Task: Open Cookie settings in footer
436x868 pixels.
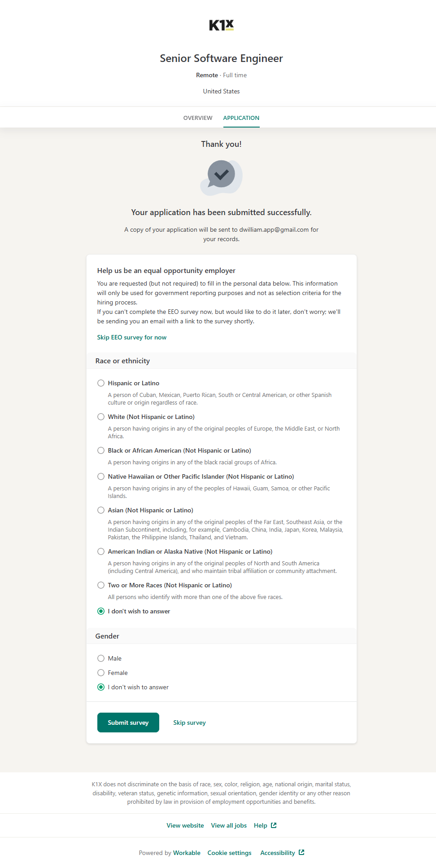Action: pyautogui.click(x=229, y=853)
